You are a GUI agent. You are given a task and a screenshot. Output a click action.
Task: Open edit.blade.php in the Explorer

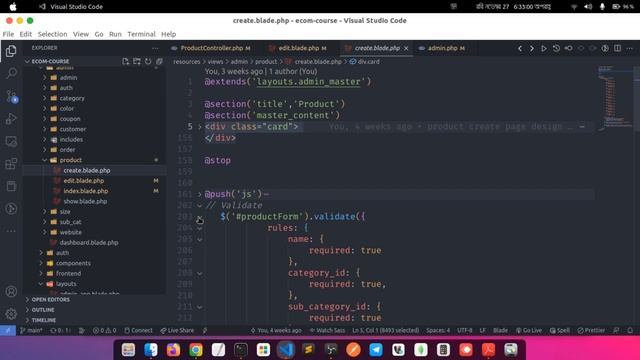tap(84, 180)
